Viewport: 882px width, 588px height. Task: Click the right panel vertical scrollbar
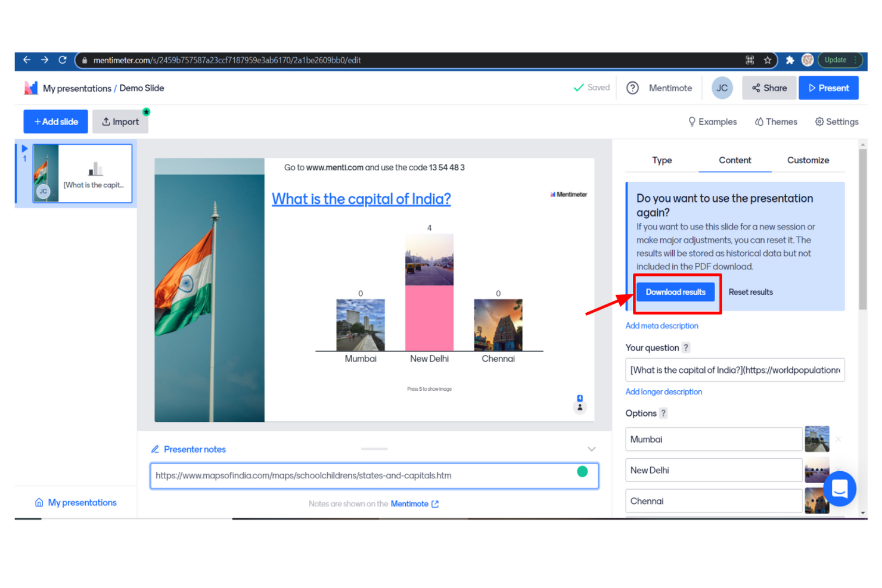pyautogui.click(x=863, y=229)
